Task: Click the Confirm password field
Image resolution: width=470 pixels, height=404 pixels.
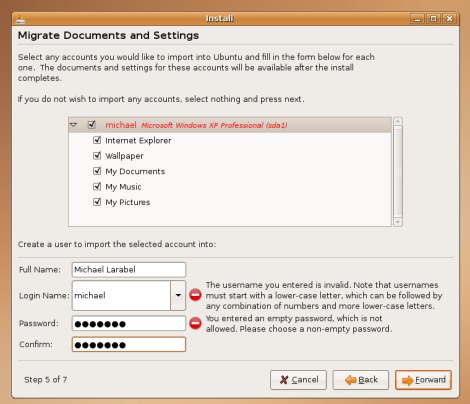Action: click(x=129, y=344)
